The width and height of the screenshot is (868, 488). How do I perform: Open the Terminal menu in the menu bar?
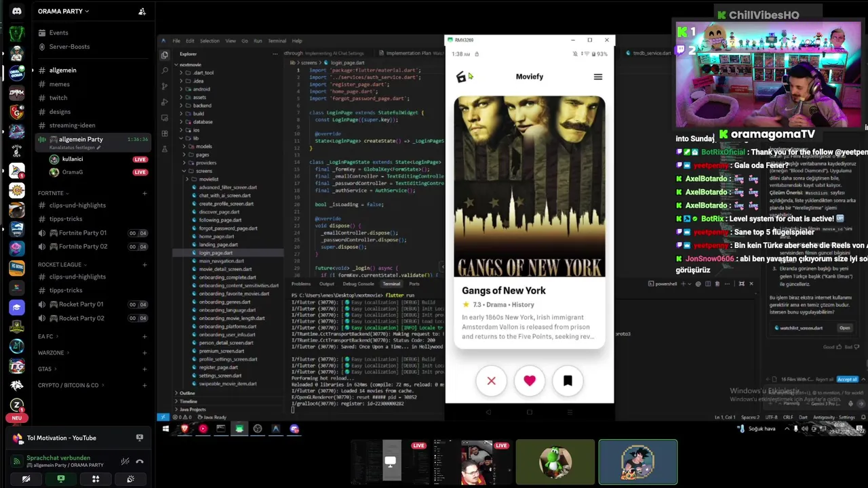277,41
